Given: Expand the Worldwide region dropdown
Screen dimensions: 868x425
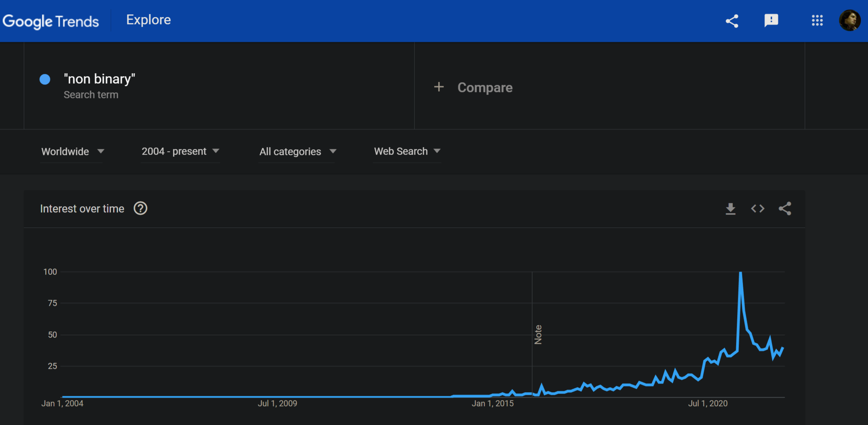Looking at the screenshot, I should click(x=72, y=152).
